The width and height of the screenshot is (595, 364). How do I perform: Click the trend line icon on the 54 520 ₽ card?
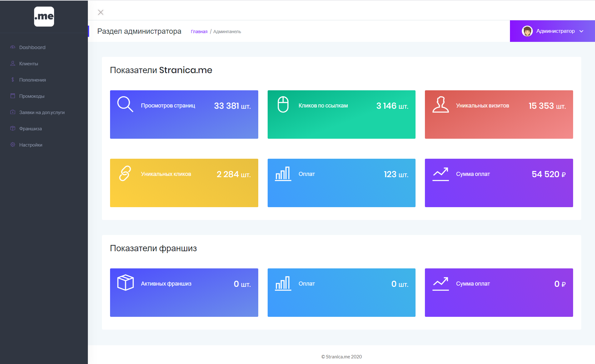[441, 174]
